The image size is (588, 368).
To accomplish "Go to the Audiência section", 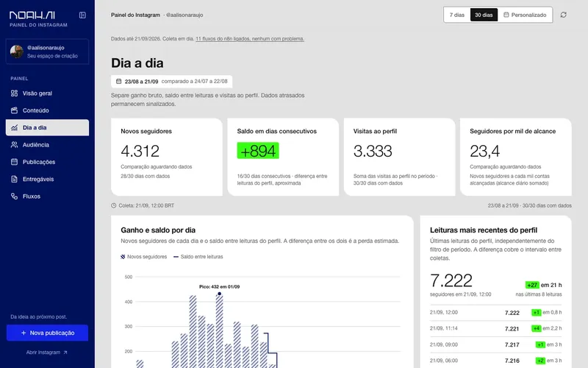I will (47, 144).
